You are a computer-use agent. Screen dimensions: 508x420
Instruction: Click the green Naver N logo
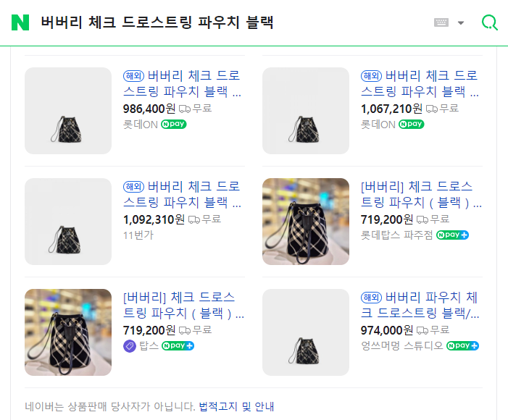click(20, 22)
